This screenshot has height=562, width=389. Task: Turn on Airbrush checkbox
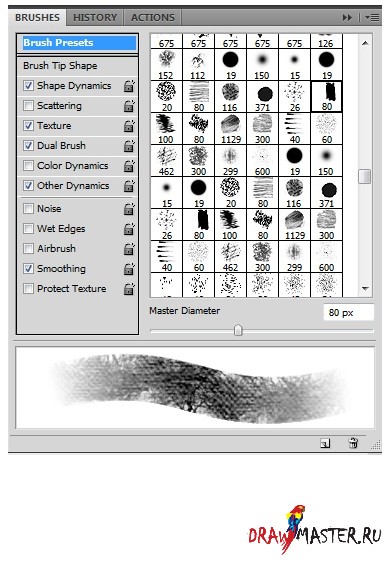coord(28,248)
